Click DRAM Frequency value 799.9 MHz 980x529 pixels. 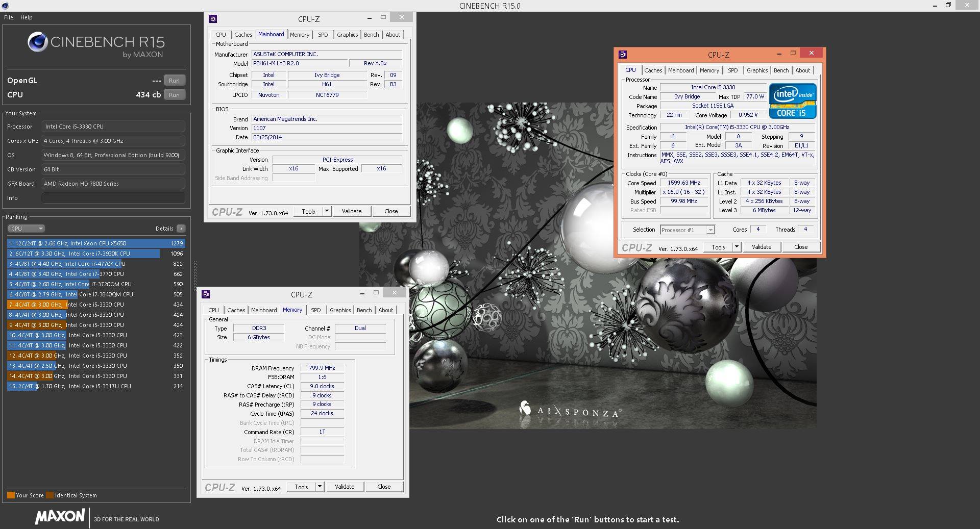pyautogui.click(x=322, y=368)
